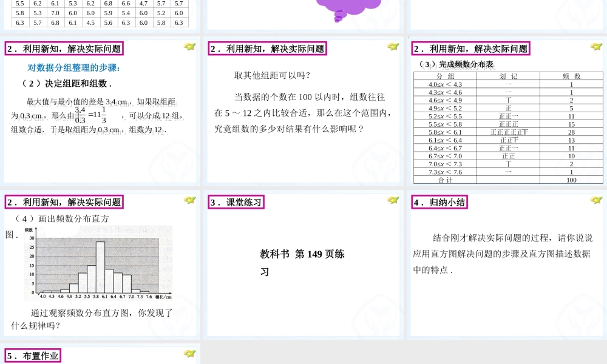Click the 3．课堂练习 title box
The image size is (607, 364).
[x=236, y=202]
